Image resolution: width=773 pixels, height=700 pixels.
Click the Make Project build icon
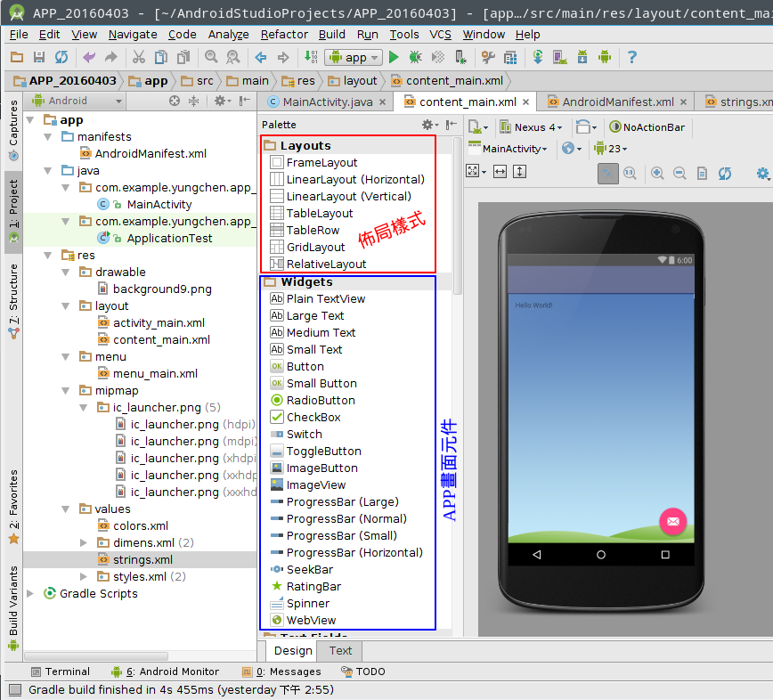tap(311, 57)
